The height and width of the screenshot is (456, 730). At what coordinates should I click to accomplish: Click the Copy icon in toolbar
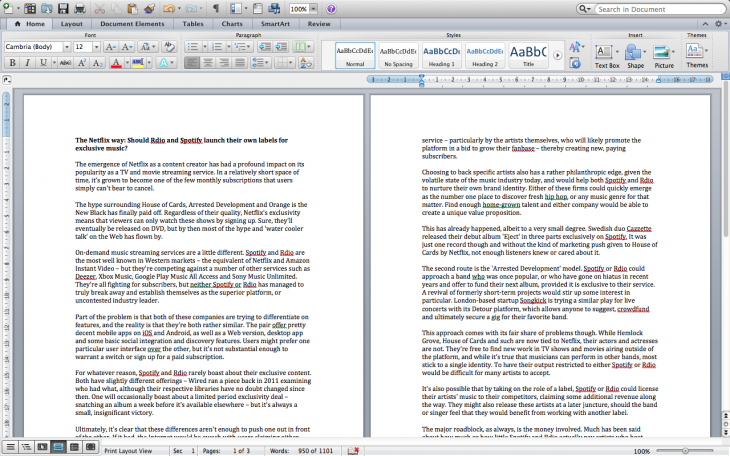point(116,8)
